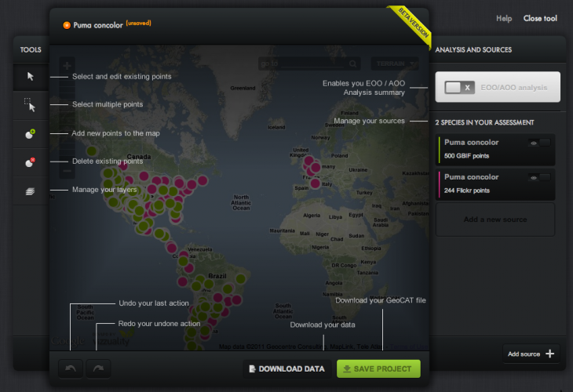Activate the delete existing points tool
Screen dimensions: 573x392
pyautogui.click(x=31, y=162)
